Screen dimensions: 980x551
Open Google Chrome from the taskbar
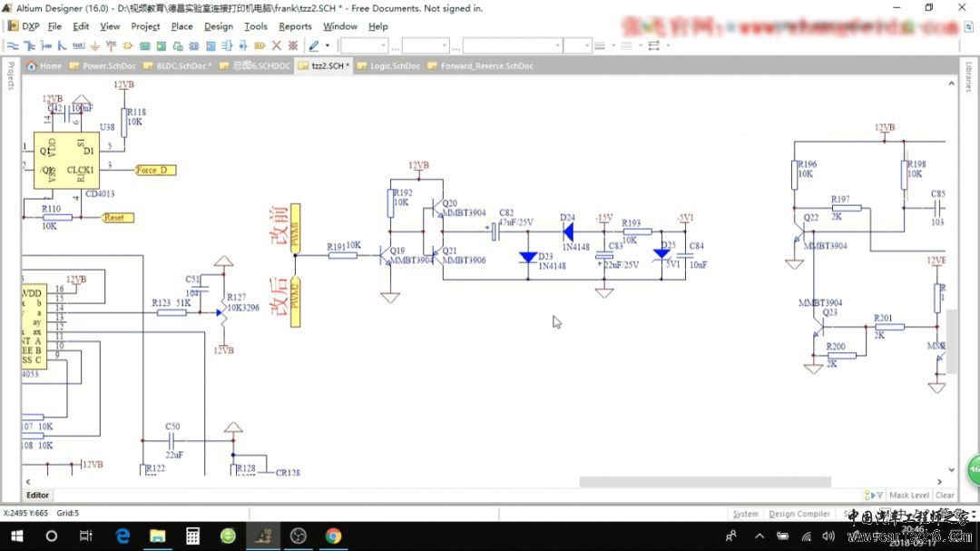coord(333,536)
